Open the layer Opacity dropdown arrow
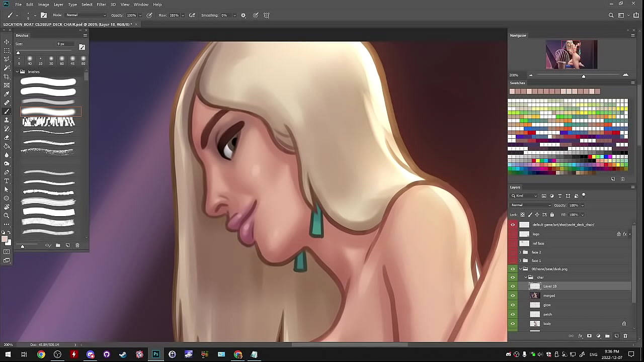This screenshot has height=362, width=644. point(582,205)
